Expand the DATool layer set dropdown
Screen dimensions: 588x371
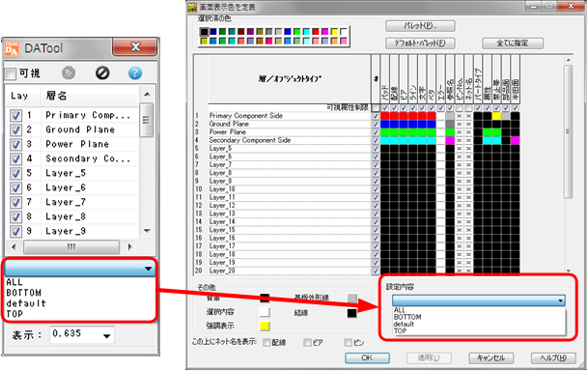(148, 269)
